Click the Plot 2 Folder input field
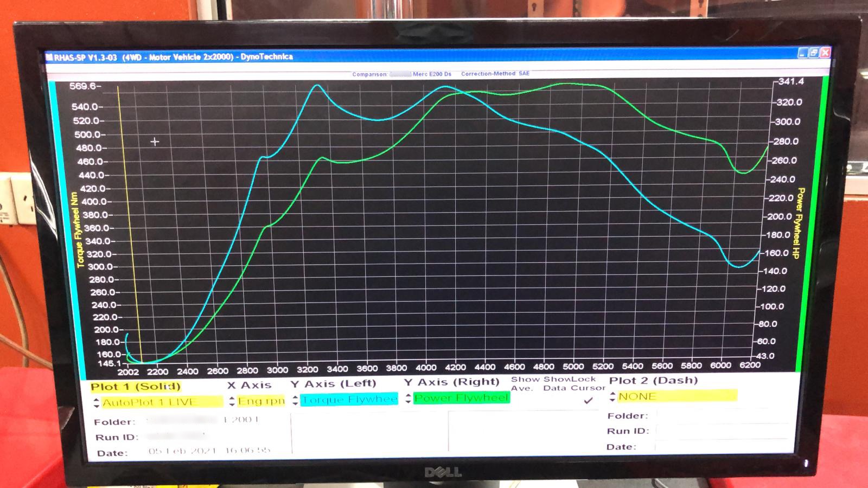This screenshot has width=868, height=488. [x=722, y=416]
